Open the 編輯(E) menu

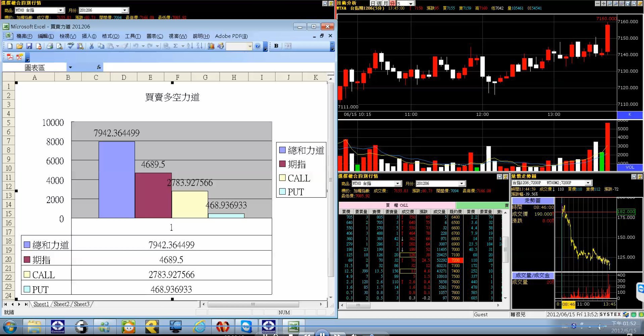(46, 36)
